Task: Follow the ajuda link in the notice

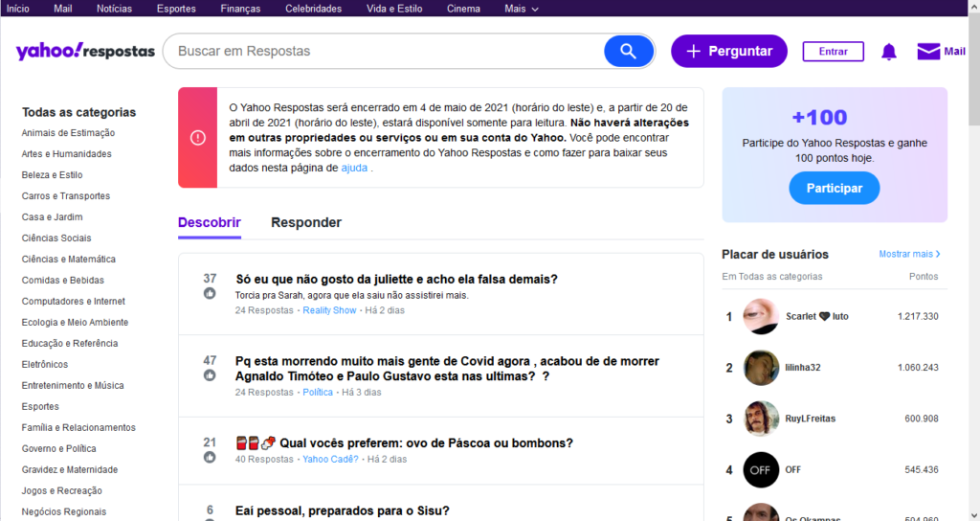Action: point(354,168)
